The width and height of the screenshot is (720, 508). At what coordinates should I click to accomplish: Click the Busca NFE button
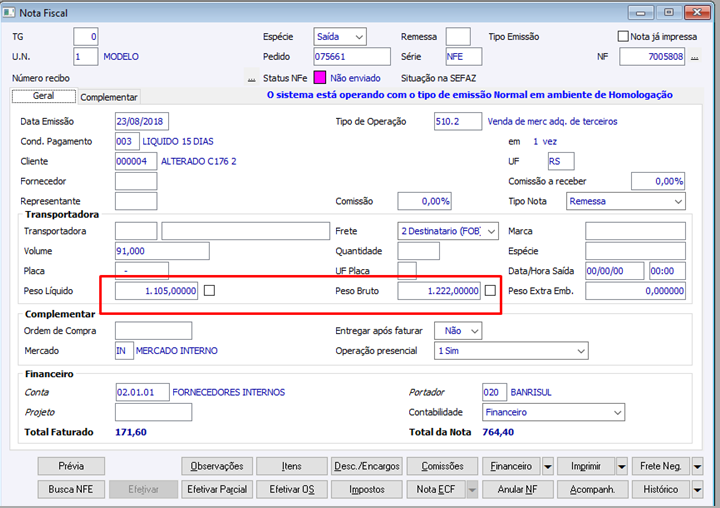coord(71,490)
